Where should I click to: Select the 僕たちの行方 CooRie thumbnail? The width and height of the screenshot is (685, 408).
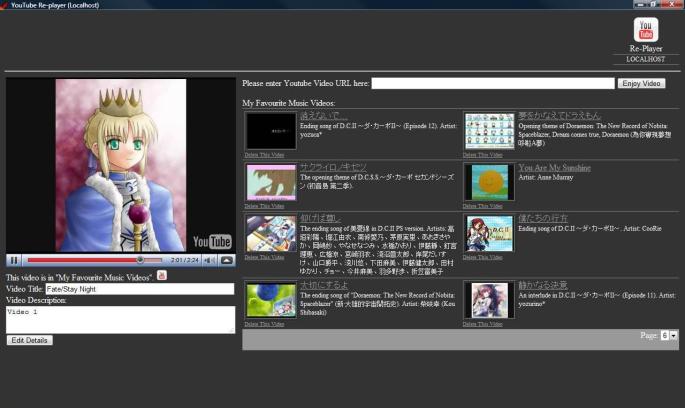tap(489, 233)
